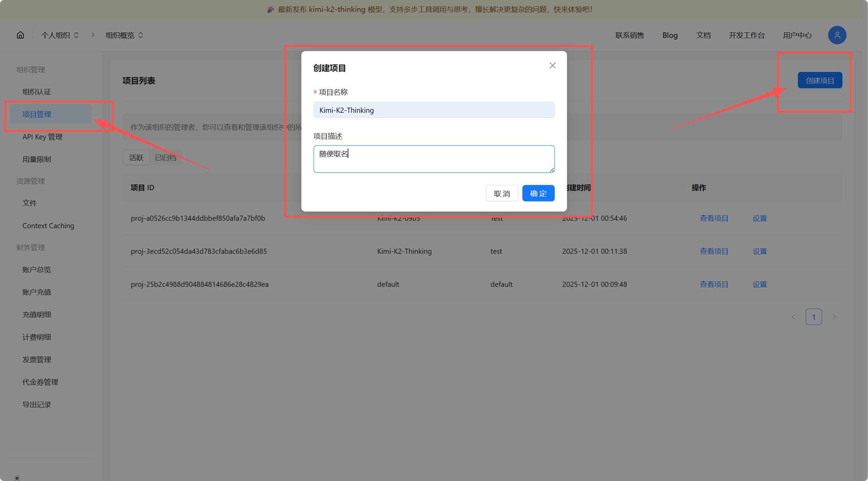Cancel the dialog with 取消
This screenshot has width=868, height=481.
pyautogui.click(x=502, y=193)
